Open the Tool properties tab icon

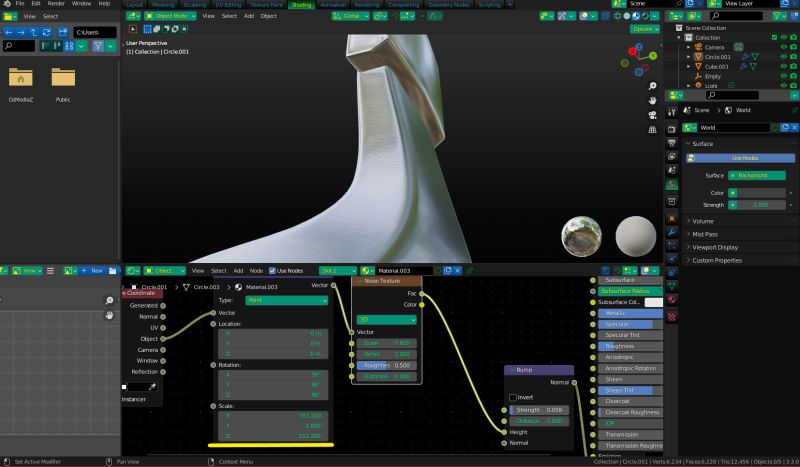(672, 112)
